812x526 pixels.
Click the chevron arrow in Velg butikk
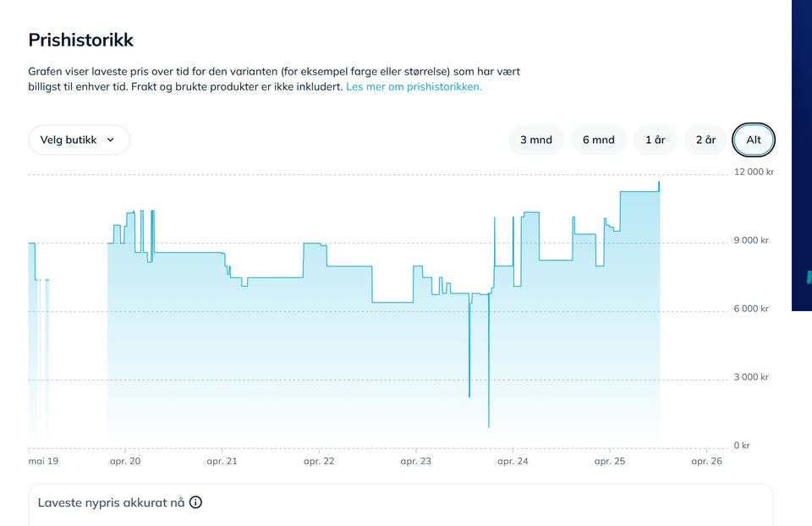point(110,140)
